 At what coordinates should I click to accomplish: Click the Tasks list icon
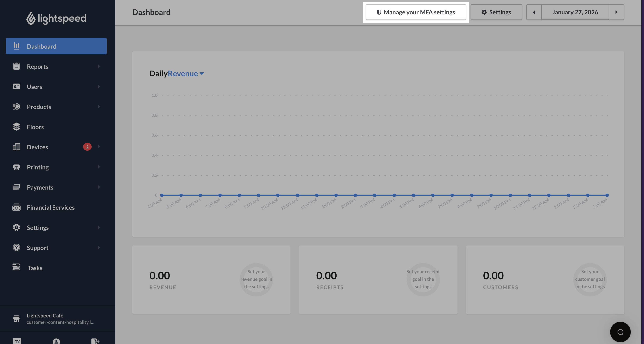pos(16,267)
